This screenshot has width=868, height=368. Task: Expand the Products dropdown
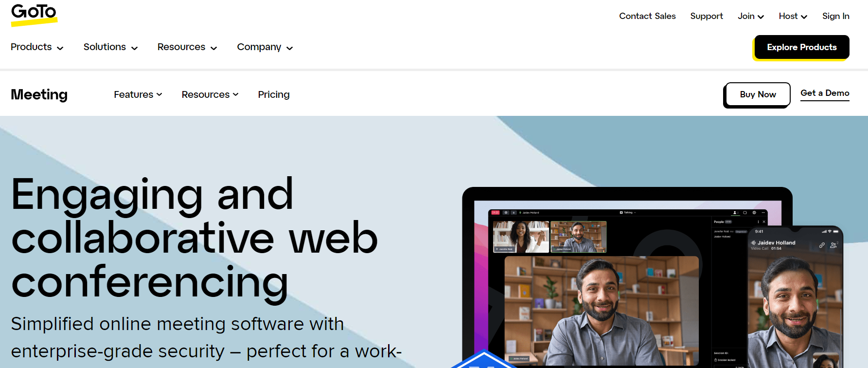37,47
